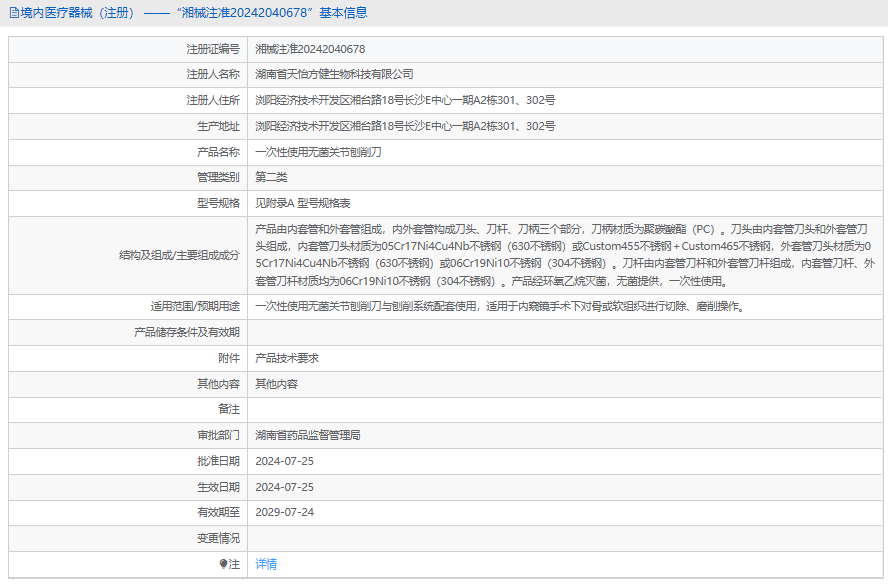Click the product name 一次性使用无菌关节刨削刀

pyautogui.click(x=318, y=152)
